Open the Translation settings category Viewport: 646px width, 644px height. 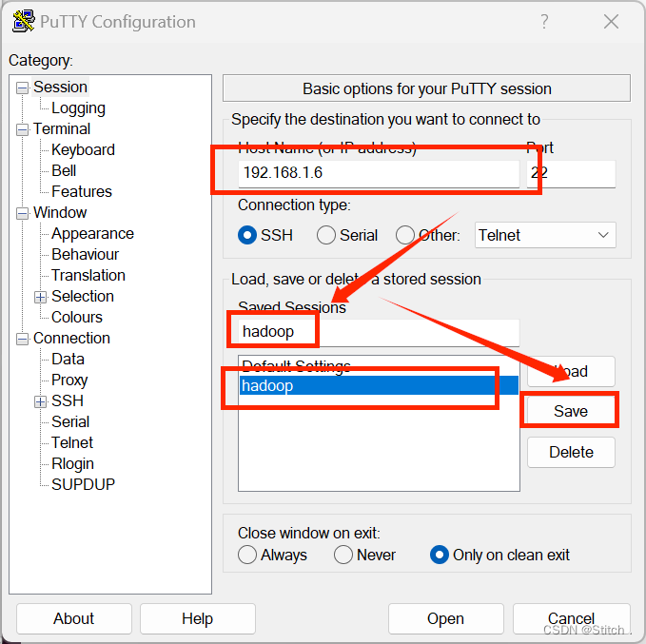pyautogui.click(x=88, y=275)
